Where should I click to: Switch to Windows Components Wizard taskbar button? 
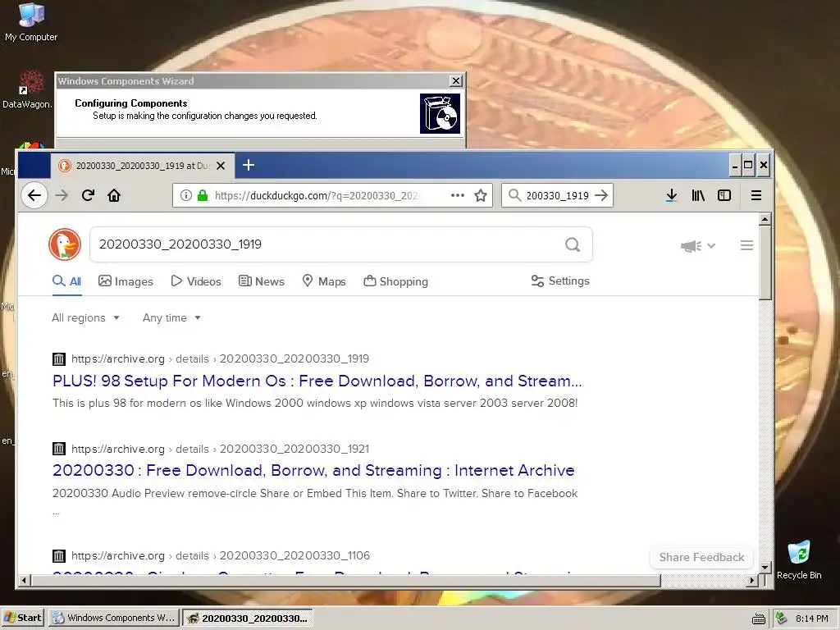(113, 618)
